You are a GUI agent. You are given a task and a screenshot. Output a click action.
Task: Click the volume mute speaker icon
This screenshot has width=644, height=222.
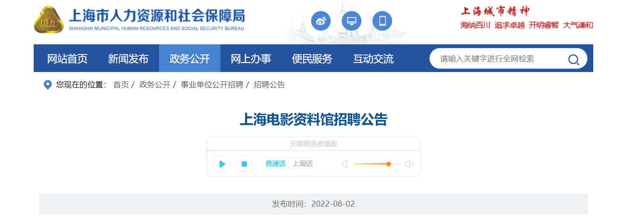(345, 164)
